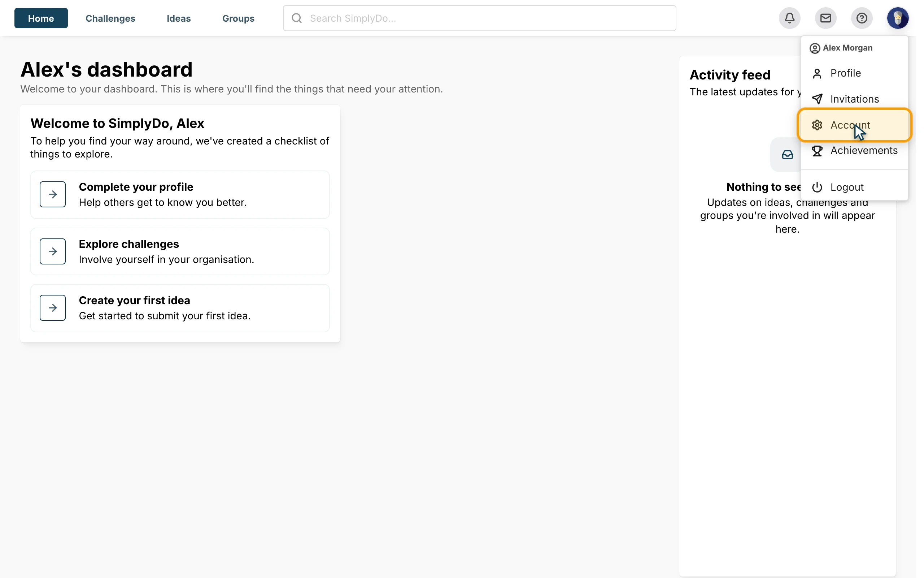This screenshot has width=924, height=578.
Task: Focus the Search SimplyDo input field
Action: coord(480,18)
